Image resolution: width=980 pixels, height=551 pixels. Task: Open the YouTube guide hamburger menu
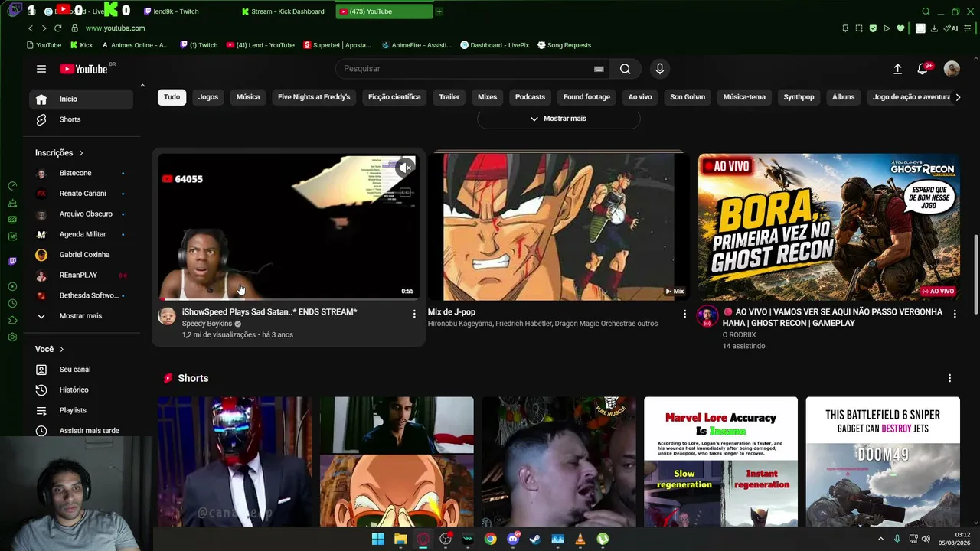[41, 69]
